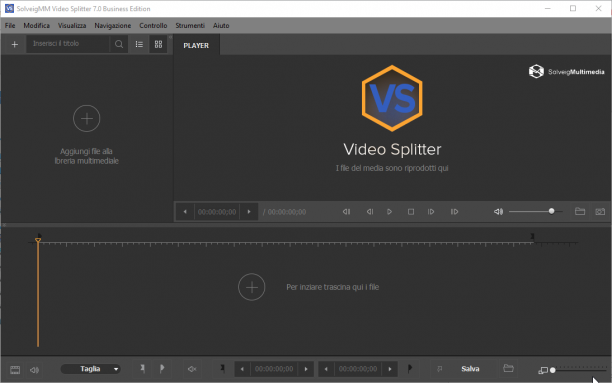The image size is (612, 383).
Task: Click the Inserisci il titolo search field
Action: tap(68, 44)
